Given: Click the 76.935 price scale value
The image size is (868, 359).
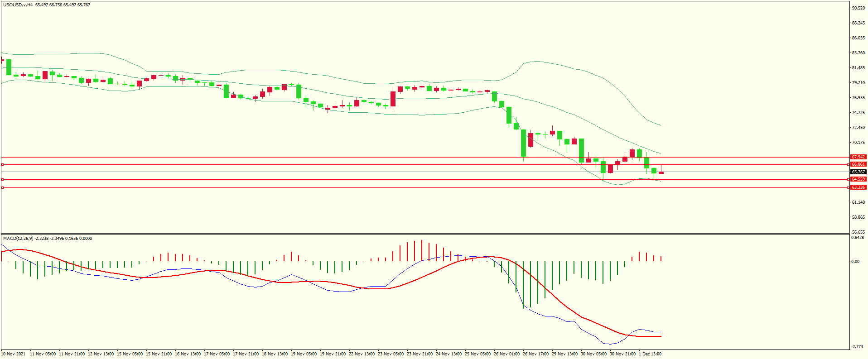Looking at the screenshot, I should [x=858, y=98].
